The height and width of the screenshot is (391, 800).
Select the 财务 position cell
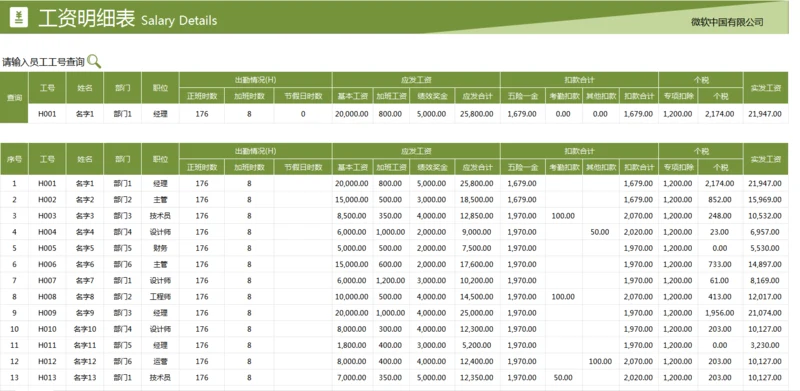click(161, 248)
